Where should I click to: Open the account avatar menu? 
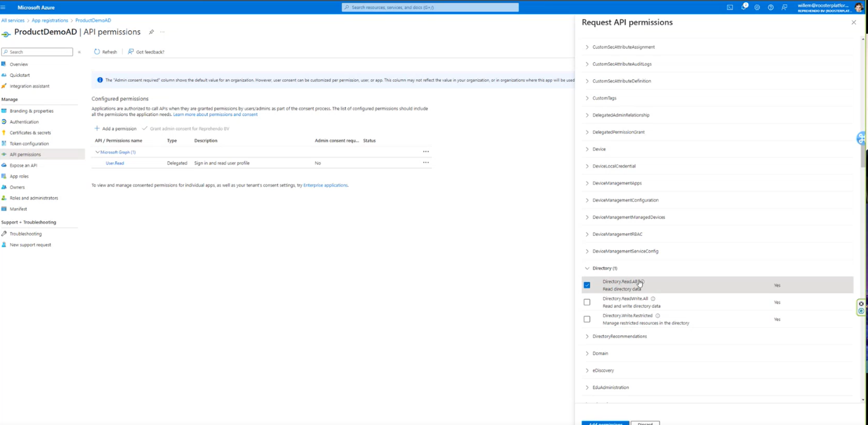858,7
